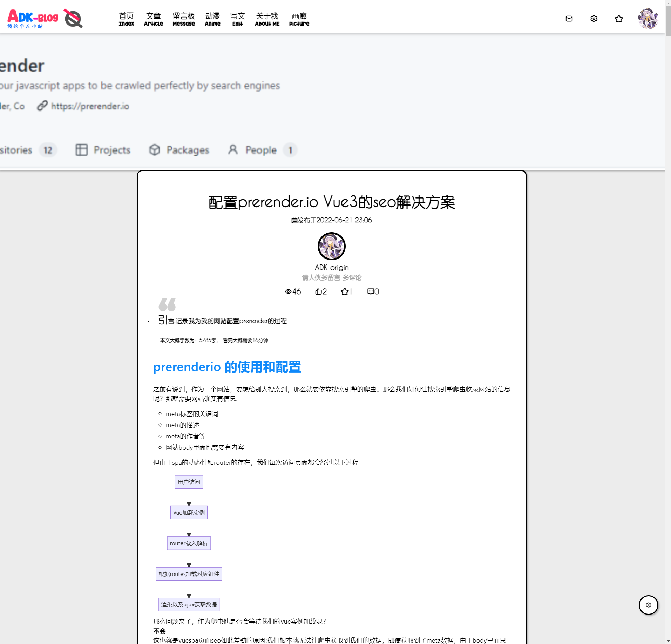Click the author avatar ADK origin
671x644 pixels.
point(332,246)
